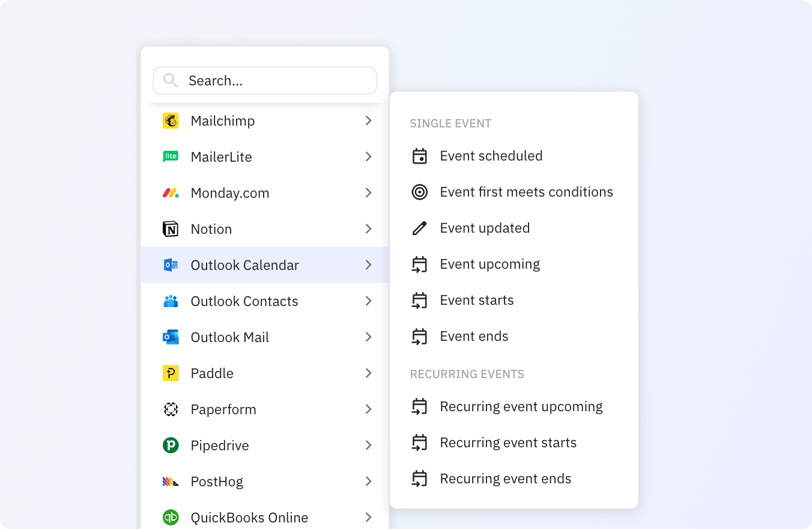Click the green MailerLite logo icon
Screen dimensions: 812x529
pos(171,157)
